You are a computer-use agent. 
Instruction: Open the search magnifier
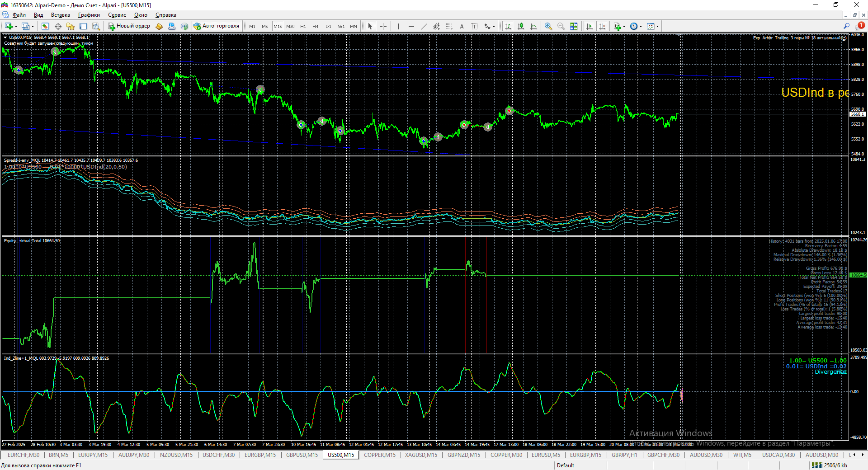click(x=847, y=26)
